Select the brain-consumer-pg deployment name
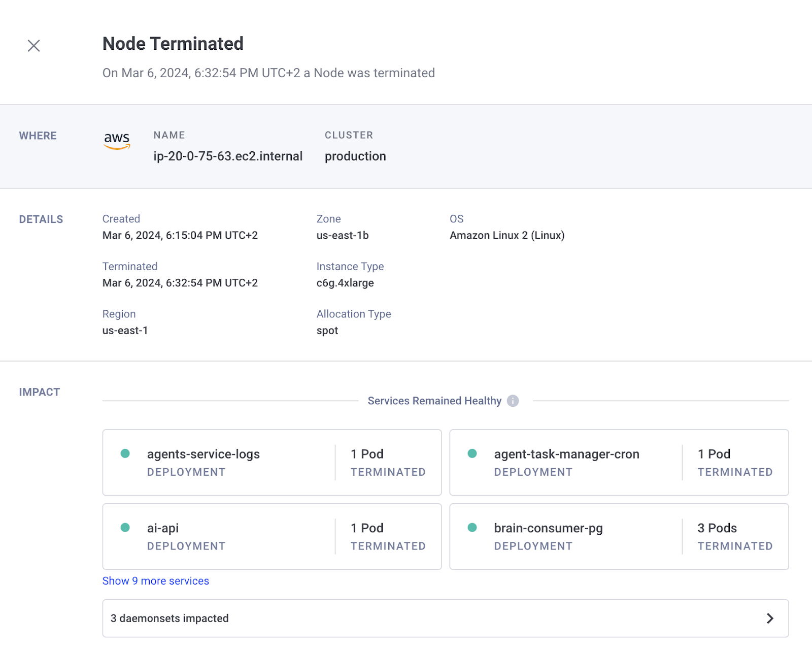 [x=548, y=528]
